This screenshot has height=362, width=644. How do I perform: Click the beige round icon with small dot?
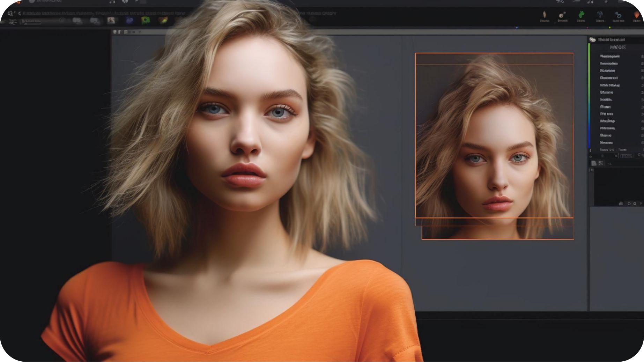pos(562,15)
